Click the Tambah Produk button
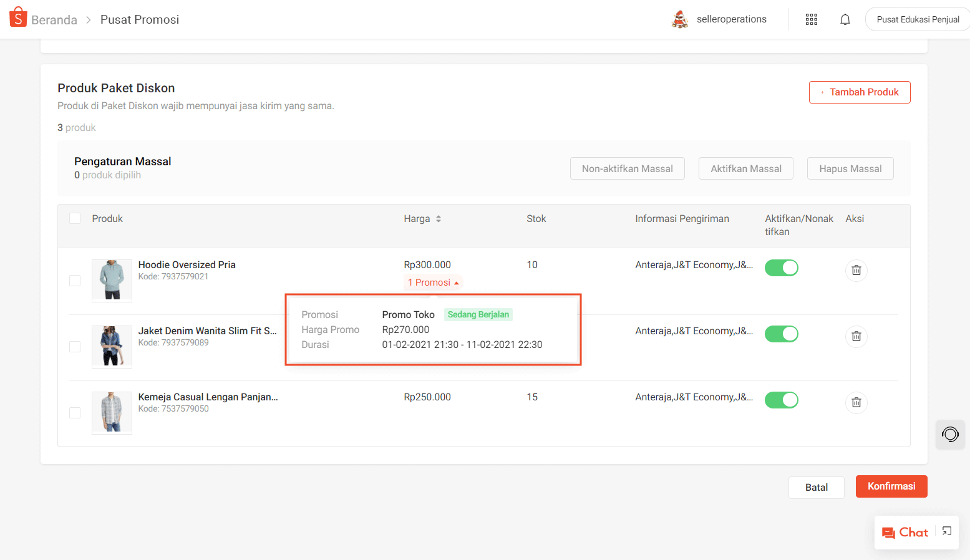 (x=859, y=92)
